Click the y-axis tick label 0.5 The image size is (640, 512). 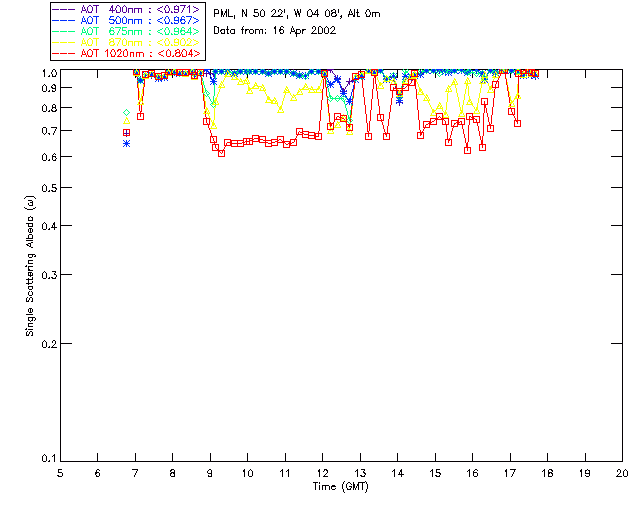pyautogui.click(x=49, y=188)
